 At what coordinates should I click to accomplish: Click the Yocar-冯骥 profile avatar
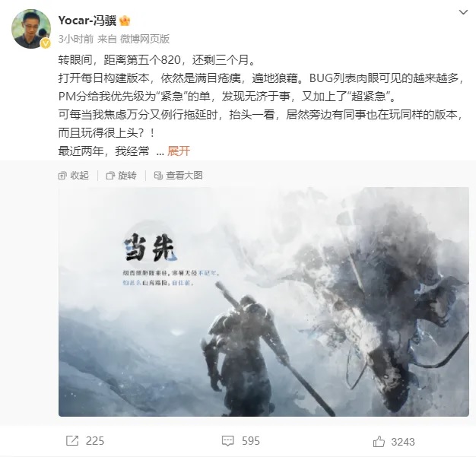(x=31, y=29)
